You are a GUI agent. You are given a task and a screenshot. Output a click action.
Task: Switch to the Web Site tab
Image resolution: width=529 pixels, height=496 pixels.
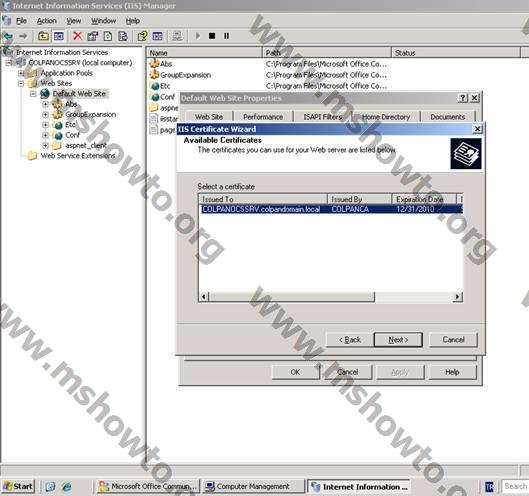209,117
